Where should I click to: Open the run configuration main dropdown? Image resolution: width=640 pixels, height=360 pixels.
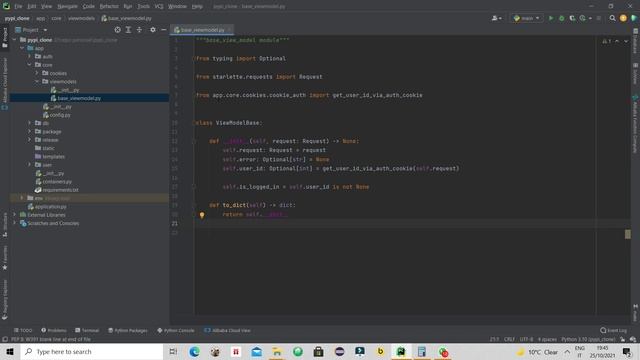point(527,18)
